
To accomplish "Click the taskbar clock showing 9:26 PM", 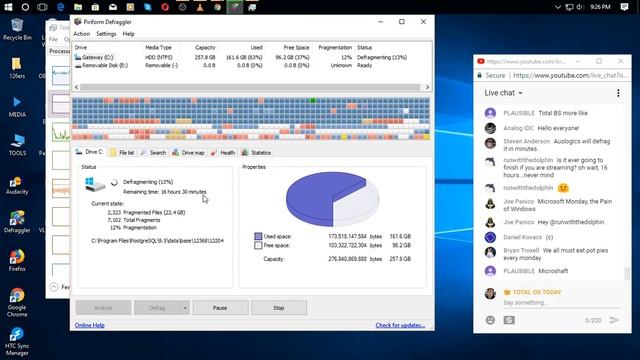I will point(600,7).
